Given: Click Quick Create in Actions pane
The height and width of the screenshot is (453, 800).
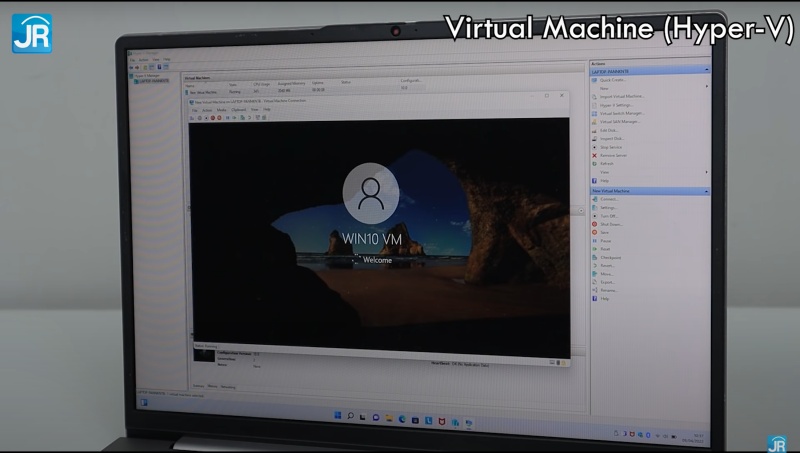Looking at the screenshot, I should (x=612, y=80).
